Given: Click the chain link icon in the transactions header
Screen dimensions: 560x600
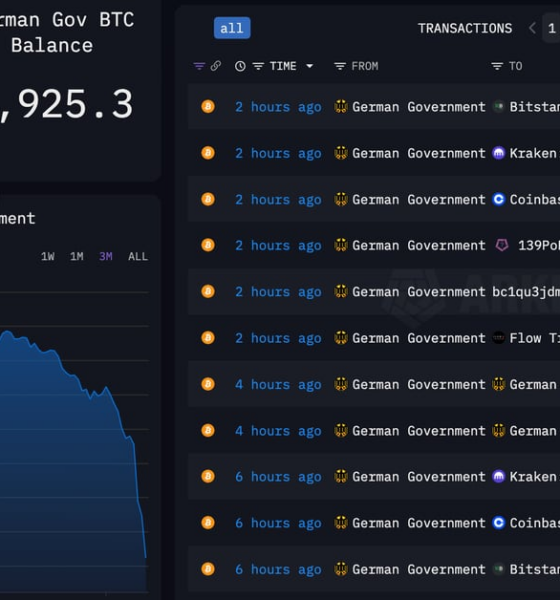Looking at the screenshot, I should tap(216, 66).
